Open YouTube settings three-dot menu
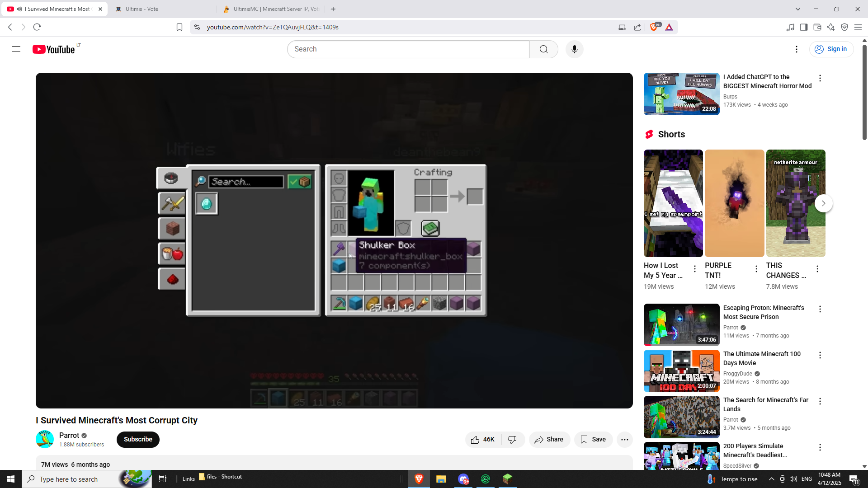Image resolution: width=868 pixels, height=488 pixels. click(796, 49)
